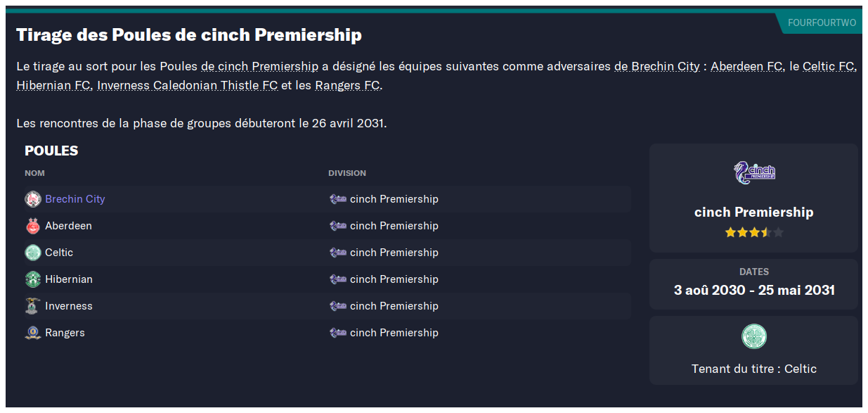The image size is (868, 413).
Task: Click the Brechin City club badge icon
Action: pos(33,199)
